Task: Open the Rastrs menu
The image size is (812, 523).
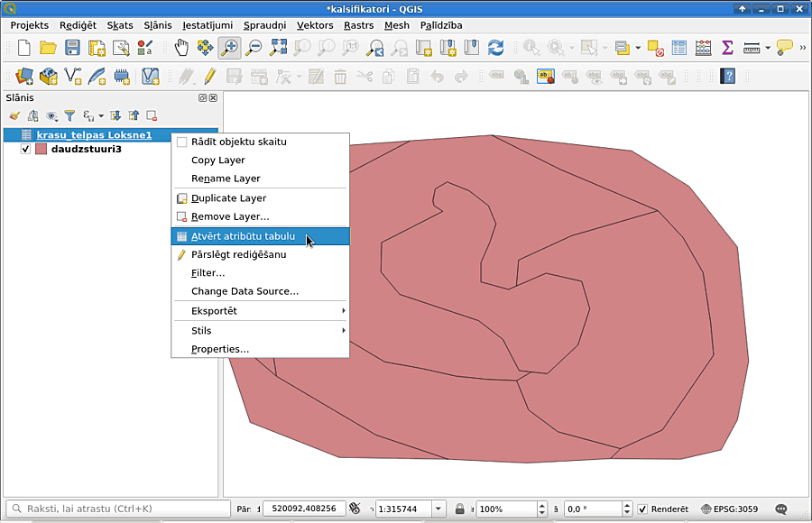Action: pos(359,25)
